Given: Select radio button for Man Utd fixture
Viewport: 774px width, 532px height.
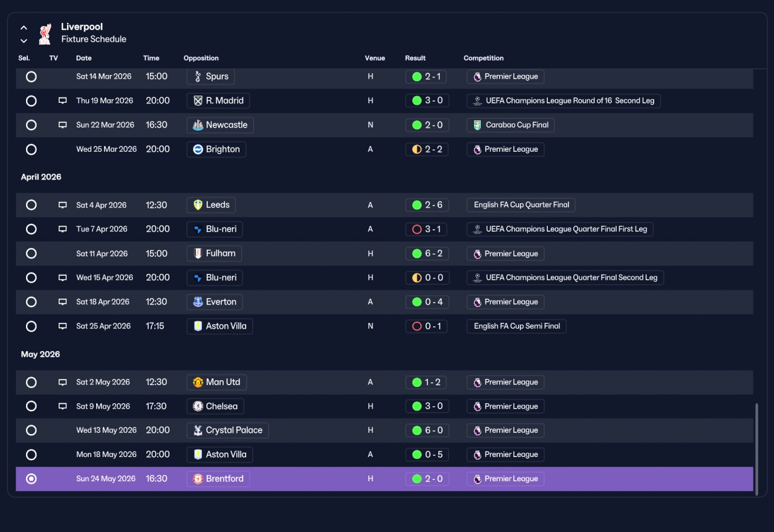Looking at the screenshot, I should [31, 382].
